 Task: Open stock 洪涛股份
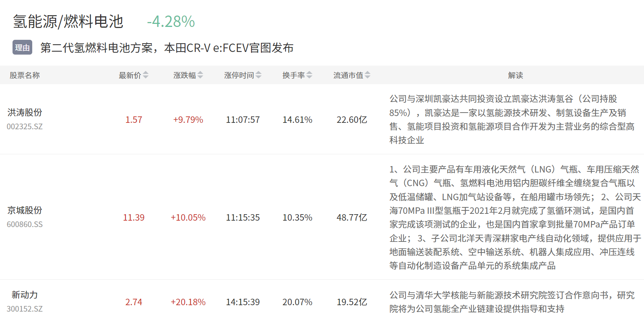click(25, 113)
